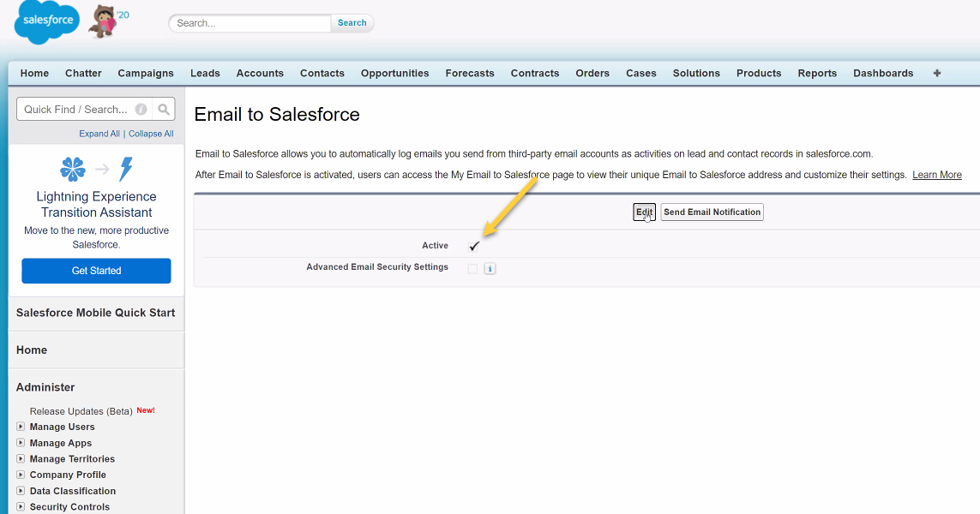
Task: Select the Solutions tab
Action: point(696,73)
